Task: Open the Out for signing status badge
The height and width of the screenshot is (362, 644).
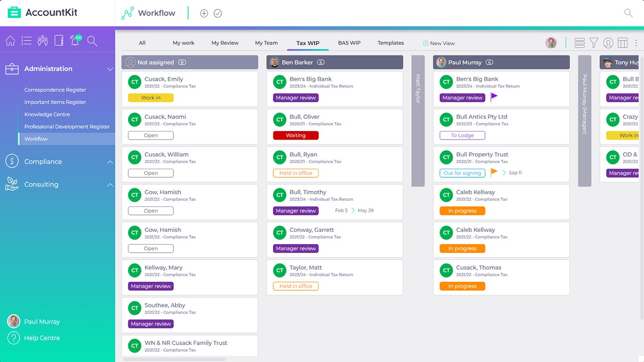Action: tap(462, 173)
